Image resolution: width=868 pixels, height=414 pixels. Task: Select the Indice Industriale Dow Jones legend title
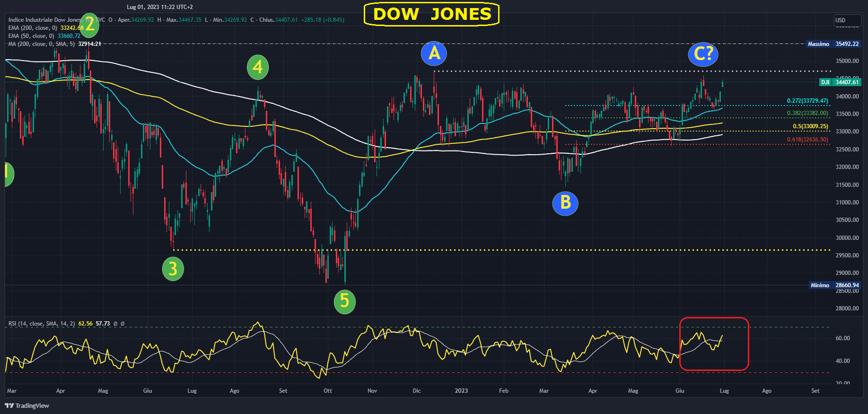pyautogui.click(x=45, y=20)
